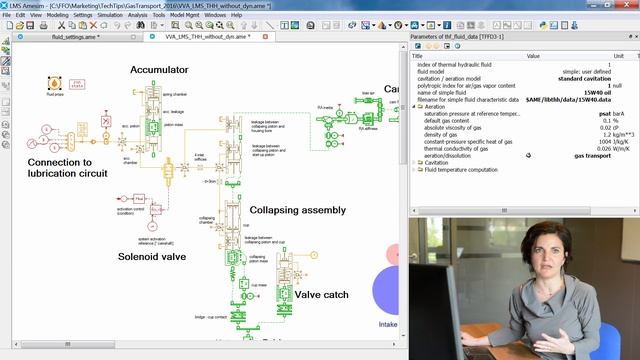Click the sketch horizontal scrollbar thumb
Screen dimensions: 640x360
68,344
